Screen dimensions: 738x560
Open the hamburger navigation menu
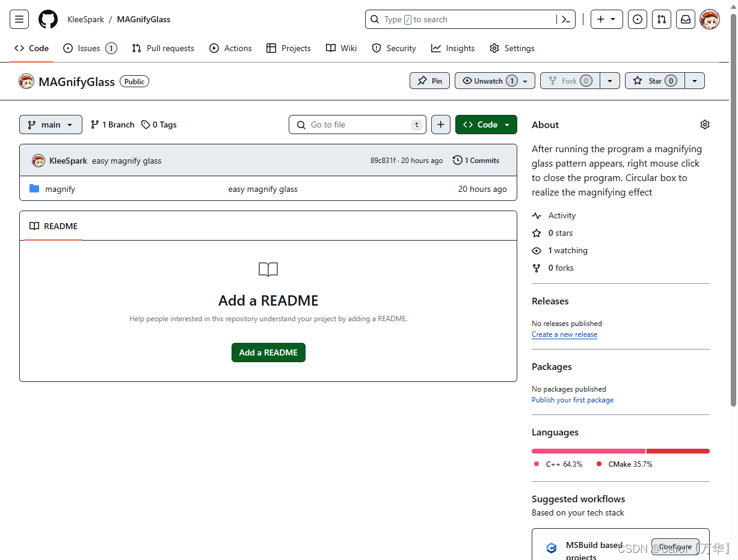[x=19, y=19]
